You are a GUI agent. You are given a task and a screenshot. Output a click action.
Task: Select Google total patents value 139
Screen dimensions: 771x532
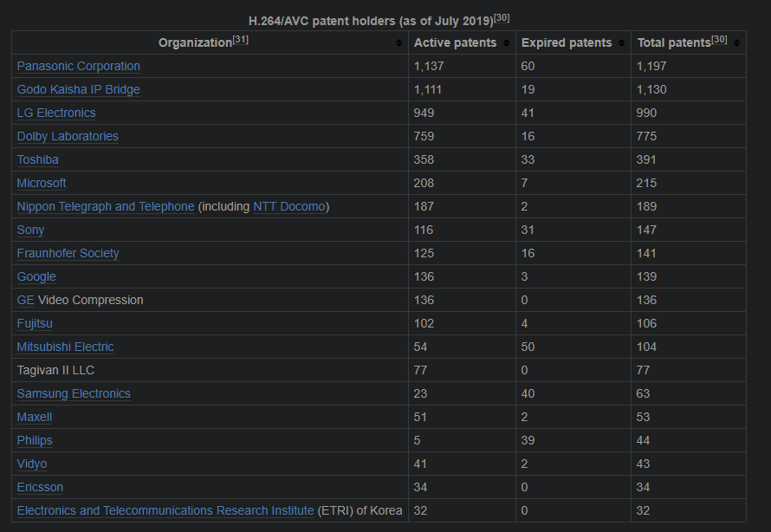pyautogui.click(x=646, y=276)
